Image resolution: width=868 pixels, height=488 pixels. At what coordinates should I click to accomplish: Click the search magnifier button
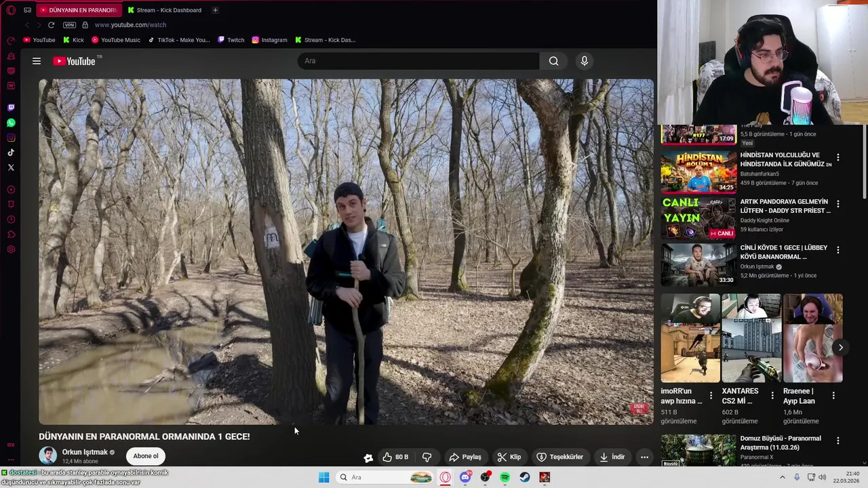pyautogui.click(x=554, y=61)
